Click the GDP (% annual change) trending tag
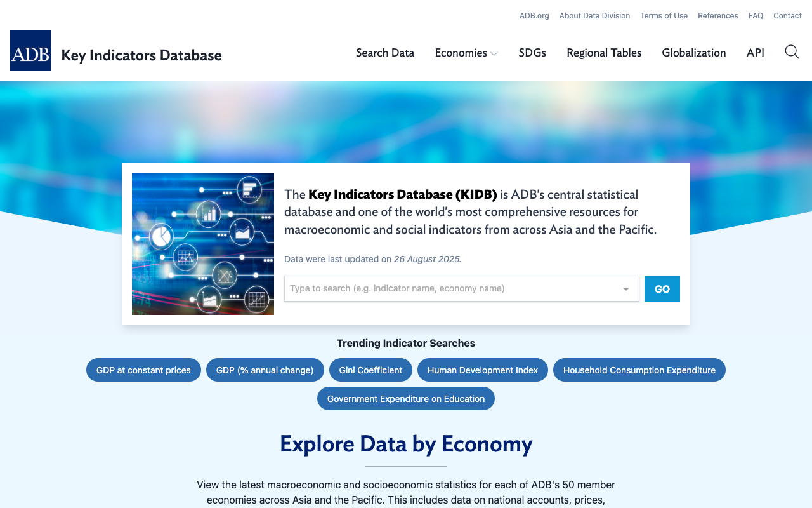The height and width of the screenshot is (508, 812). [x=265, y=370]
